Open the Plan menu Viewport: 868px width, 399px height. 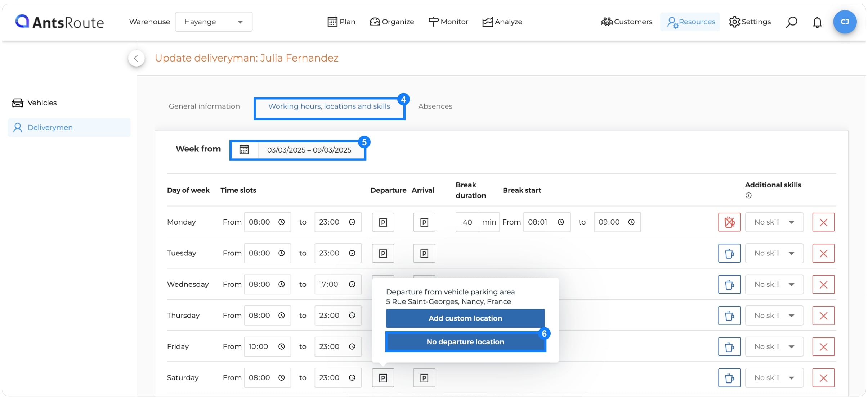(341, 22)
